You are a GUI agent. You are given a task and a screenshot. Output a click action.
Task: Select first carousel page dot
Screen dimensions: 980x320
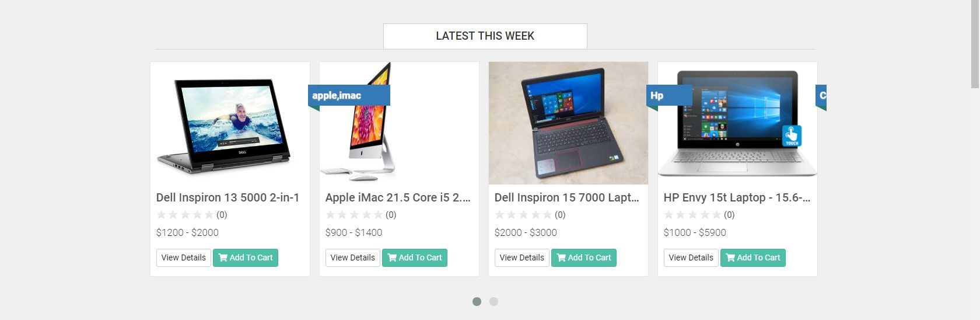pyautogui.click(x=477, y=301)
